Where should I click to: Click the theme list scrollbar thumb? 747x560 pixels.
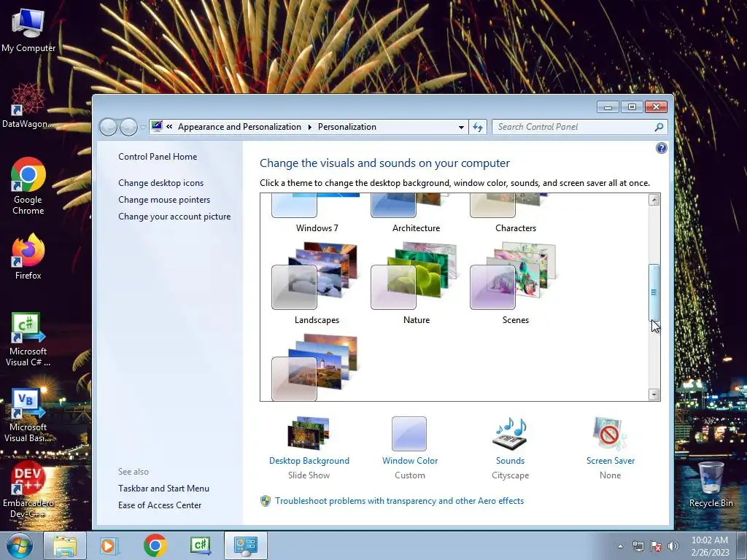[654, 292]
